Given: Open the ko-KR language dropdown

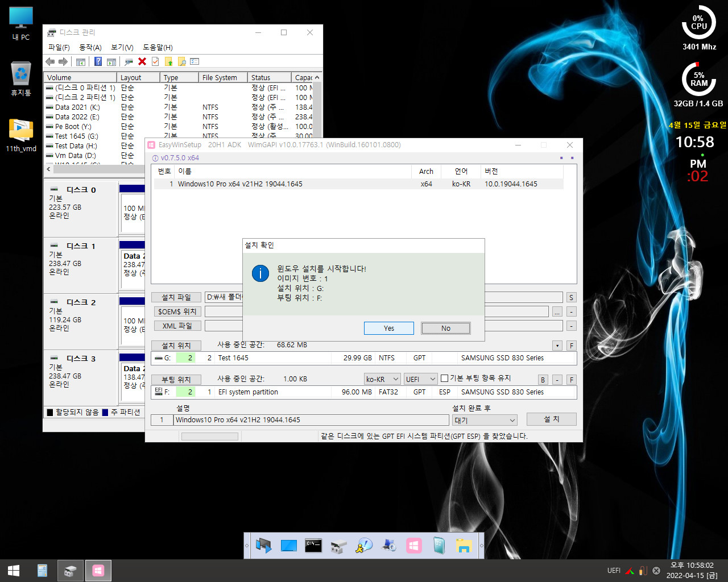Looking at the screenshot, I should (382, 379).
